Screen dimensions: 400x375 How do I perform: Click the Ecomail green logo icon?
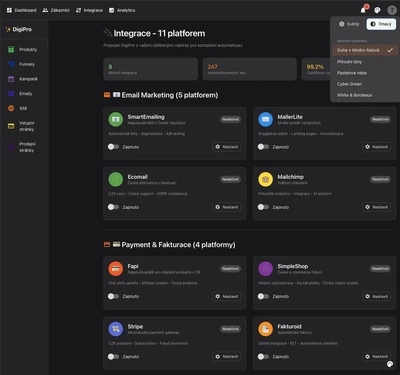click(116, 179)
